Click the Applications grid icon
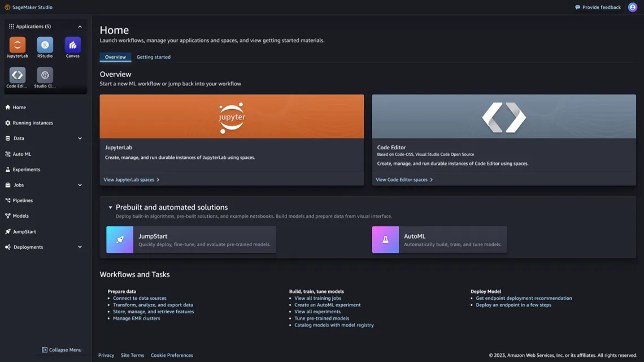This screenshot has height=362, width=644. click(11, 27)
